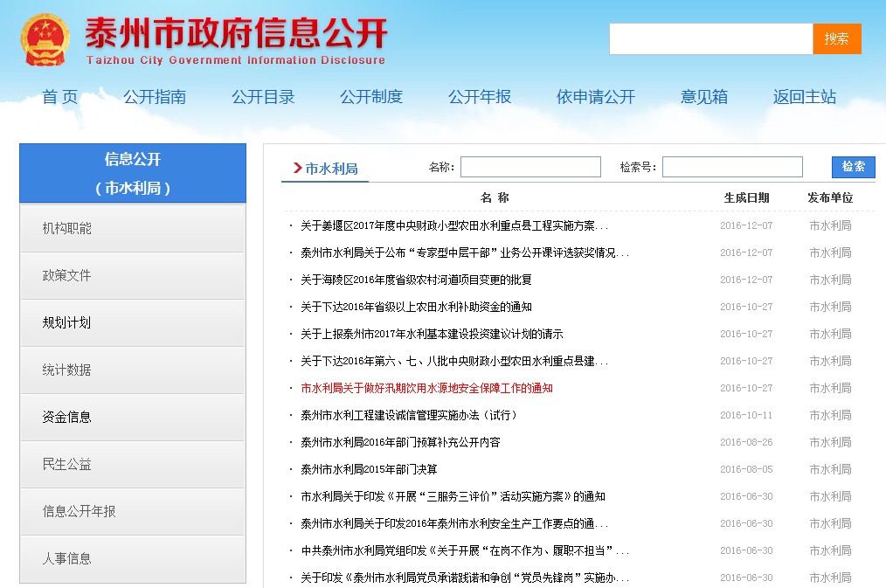Screen dimensions: 886x588
Task: Click 返回主站 to return to main site
Action: (x=805, y=97)
